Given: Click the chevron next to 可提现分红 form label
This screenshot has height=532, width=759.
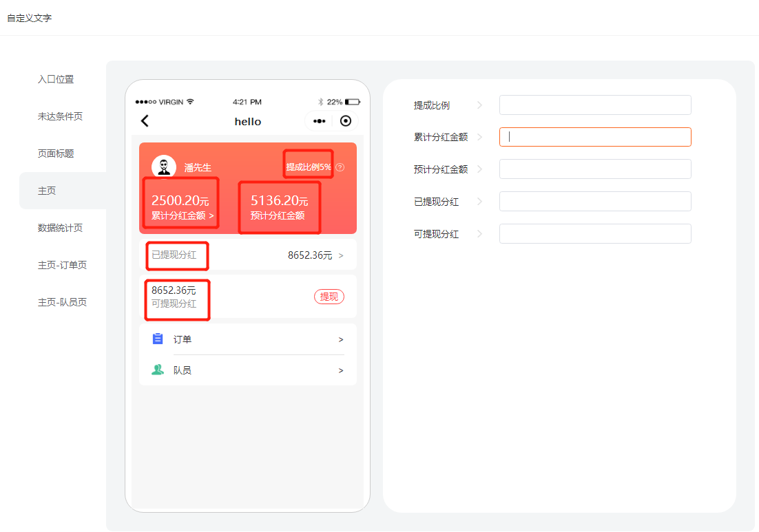Looking at the screenshot, I should [479, 233].
